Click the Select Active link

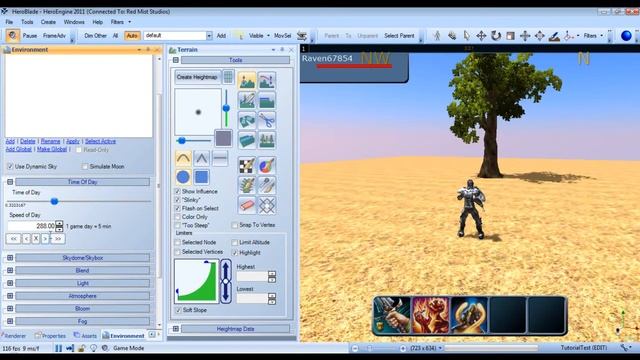point(100,141)
